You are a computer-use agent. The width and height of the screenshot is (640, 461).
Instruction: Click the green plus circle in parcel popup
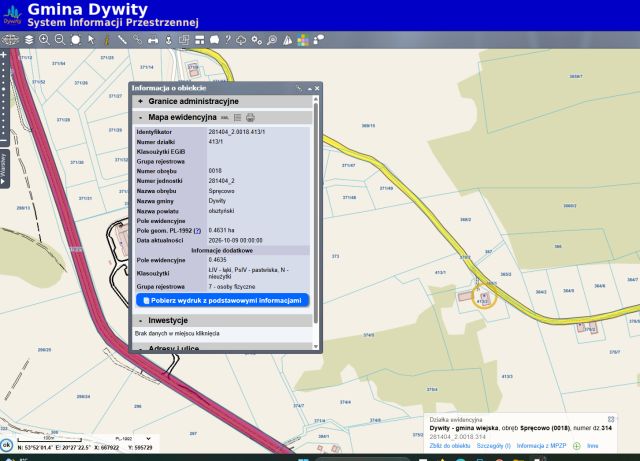(x=576, y=446)
